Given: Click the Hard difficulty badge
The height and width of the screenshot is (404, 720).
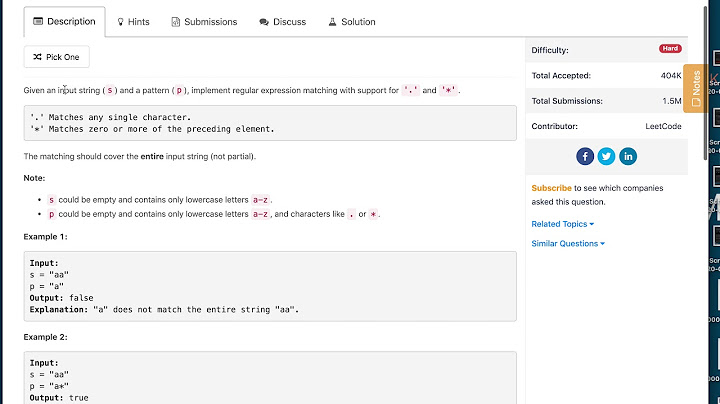Looking at the screenshot, I should pos(670,49).
